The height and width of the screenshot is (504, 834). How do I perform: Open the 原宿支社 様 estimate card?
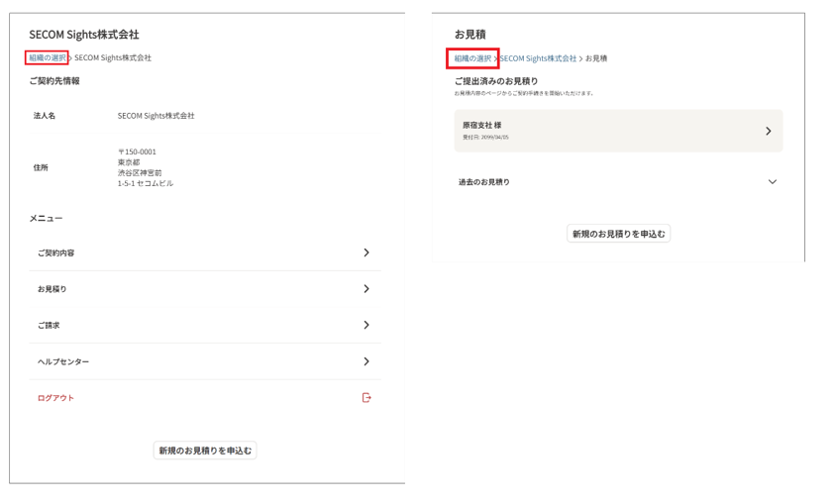(x=618, y=131)
